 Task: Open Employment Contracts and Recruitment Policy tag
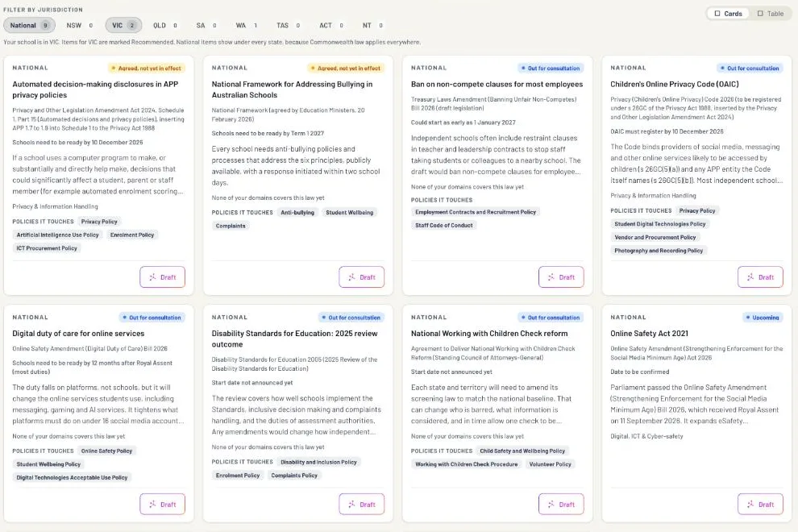pos(476,212)
